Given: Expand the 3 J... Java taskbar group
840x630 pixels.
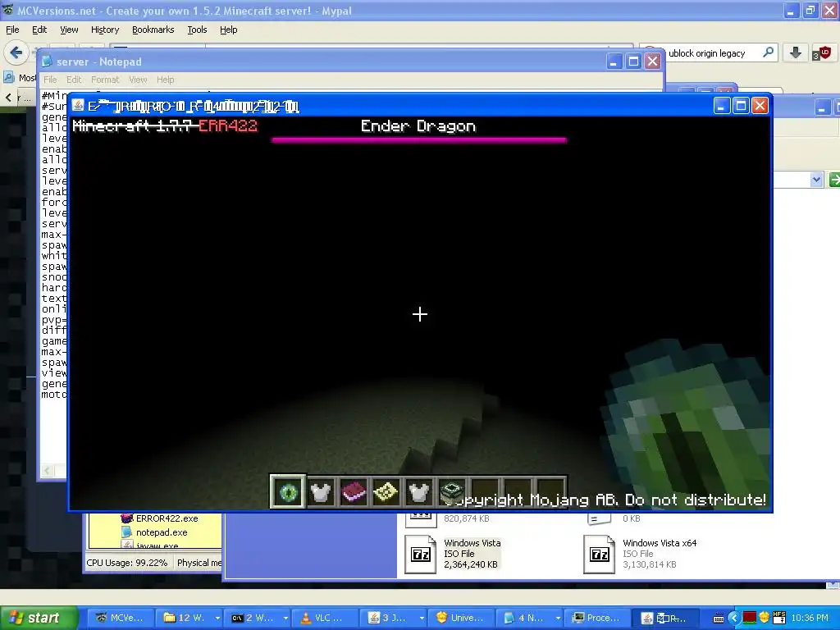Looking at the screenshot, I should click(x=422, y=618).
